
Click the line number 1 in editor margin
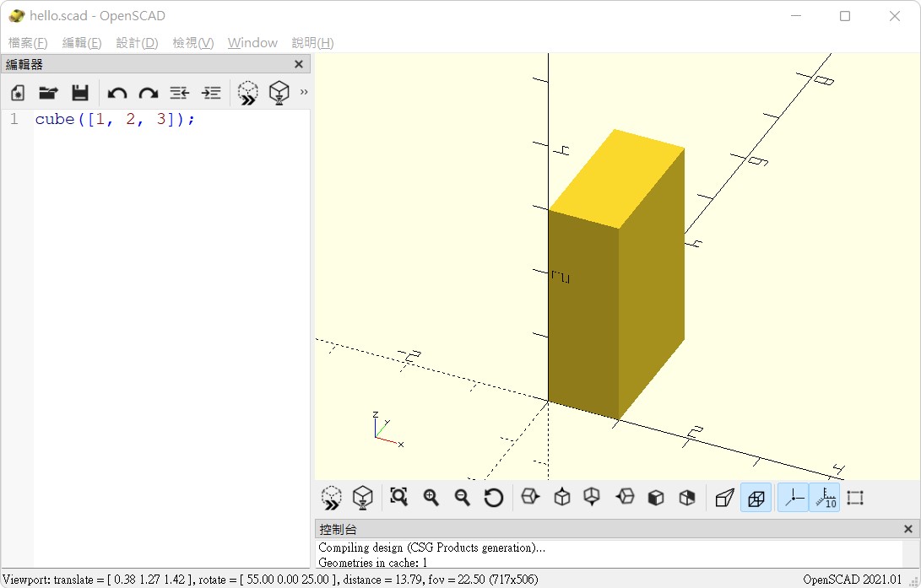pyautogui.click(x=14, y=119)
